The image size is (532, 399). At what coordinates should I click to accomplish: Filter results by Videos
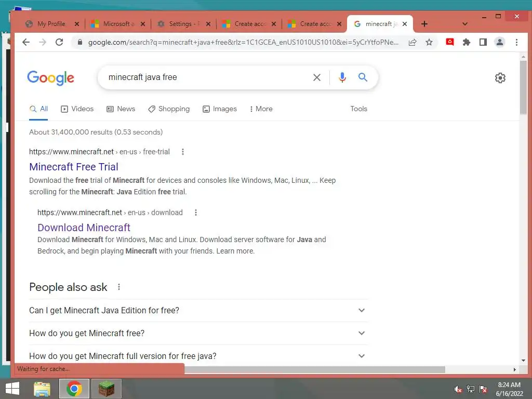[x=77, y=109]
